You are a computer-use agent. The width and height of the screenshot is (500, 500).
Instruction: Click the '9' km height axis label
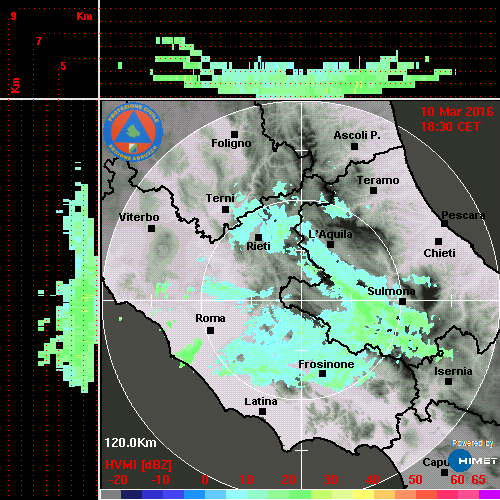click(13, 16)
